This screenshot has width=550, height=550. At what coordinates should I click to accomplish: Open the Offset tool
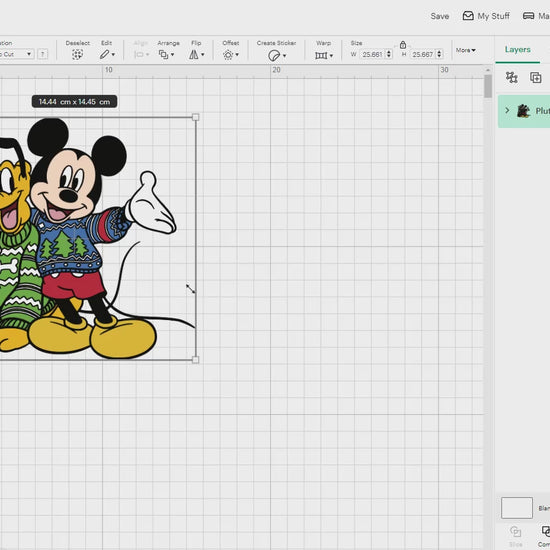230,55
